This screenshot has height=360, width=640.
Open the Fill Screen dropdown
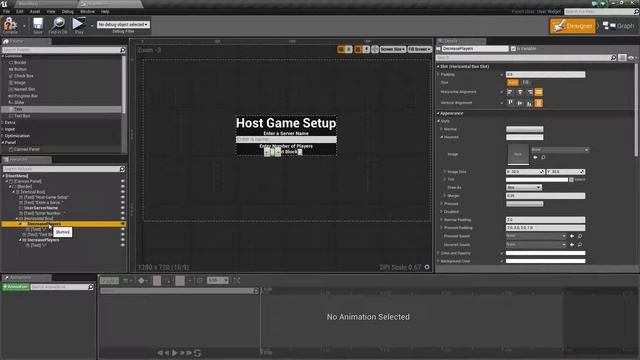click(x=419, y=49)
